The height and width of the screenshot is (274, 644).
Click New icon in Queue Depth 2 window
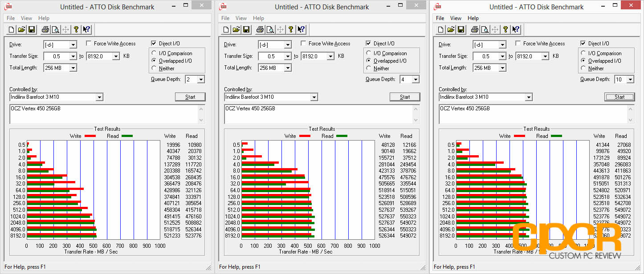pos(12,29)
